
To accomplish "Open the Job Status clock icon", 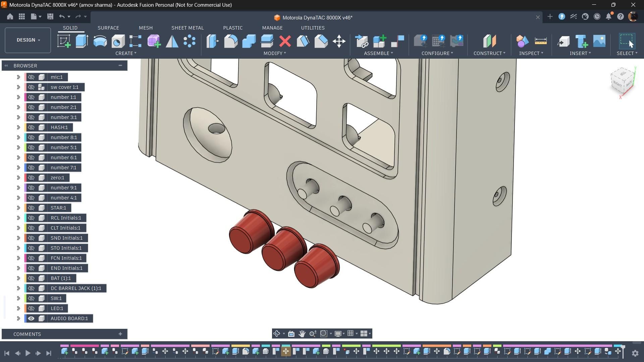I will 597,16.
